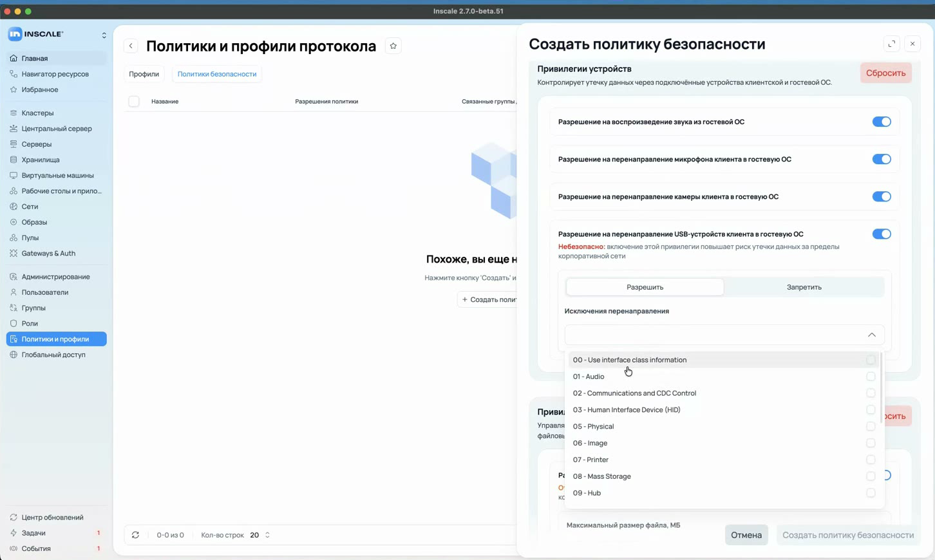
Task: Check the 08 - Mass Storage checkbox
Action: [x=871, y=476]
